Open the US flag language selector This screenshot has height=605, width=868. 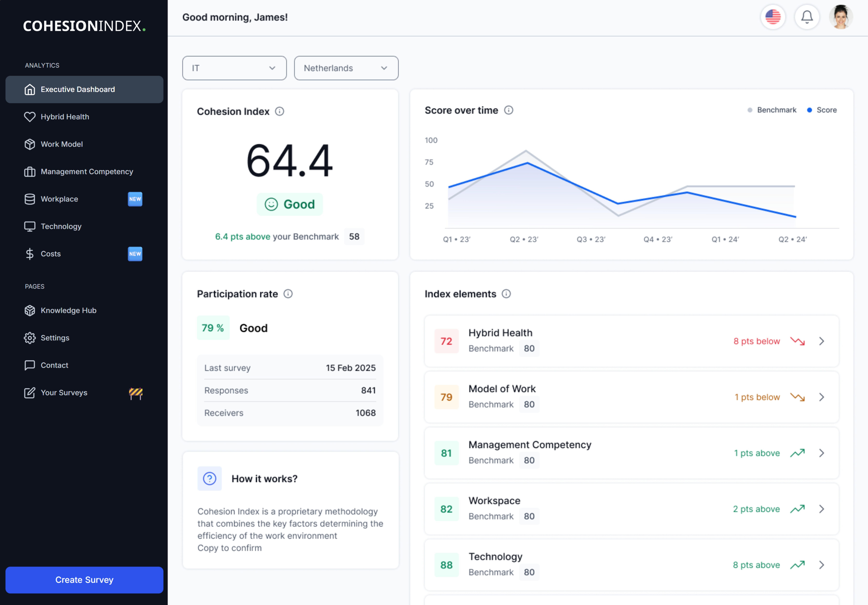(x=773, y=17)
